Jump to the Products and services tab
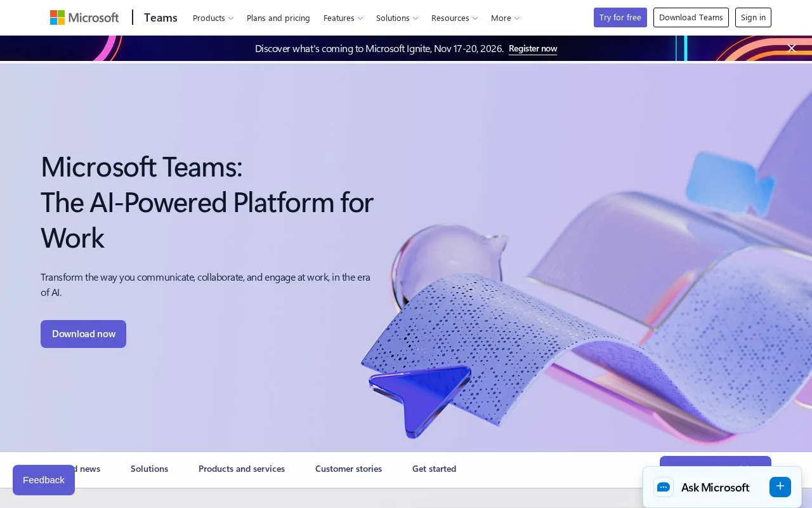Screen dimensions: 812x508 point(242,469)
